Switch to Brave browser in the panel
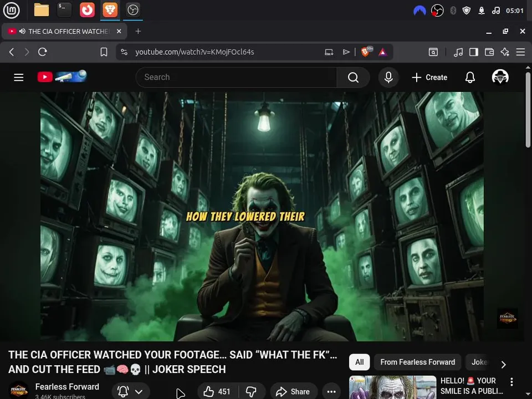 click(110, 10)
